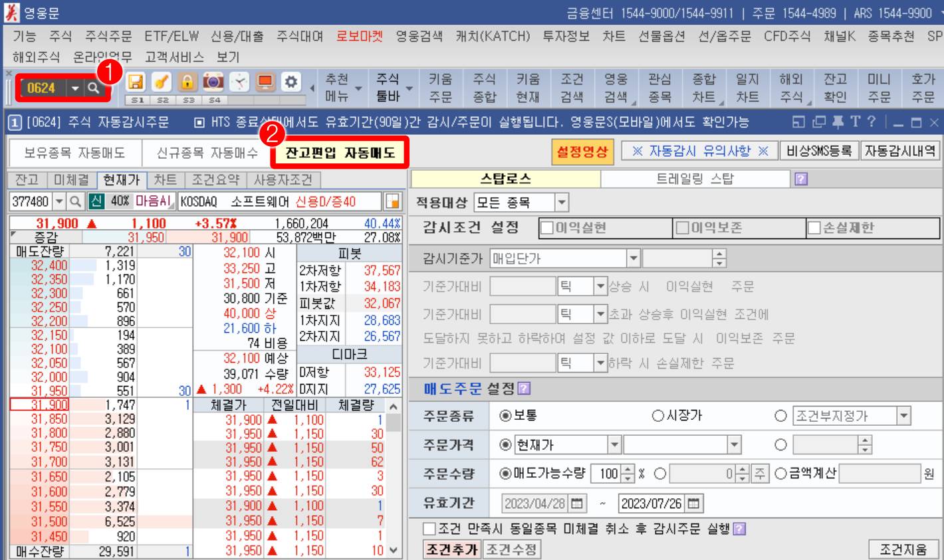The width and height of the screenshot is (944, 560).
Task: Select the 금액계산 radio button
Action: pos(781,474)
